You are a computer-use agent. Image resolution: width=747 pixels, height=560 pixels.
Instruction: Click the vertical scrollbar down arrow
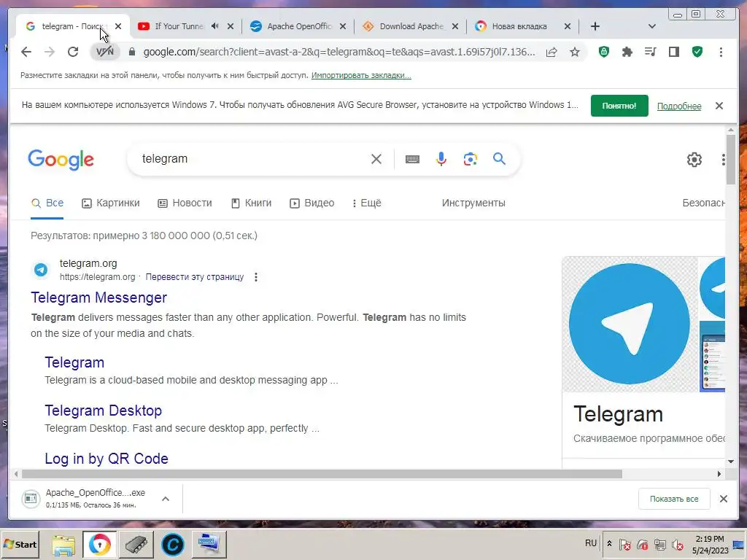[x=731, y=462]
